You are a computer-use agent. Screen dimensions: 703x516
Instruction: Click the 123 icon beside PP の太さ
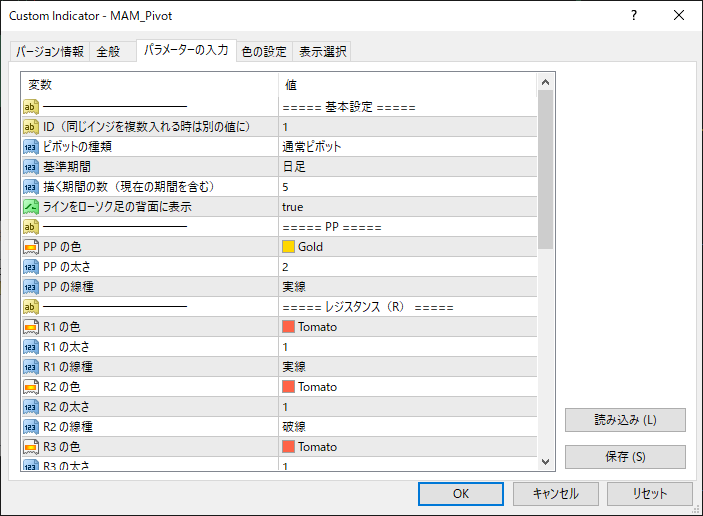click(x=31, y=267)
